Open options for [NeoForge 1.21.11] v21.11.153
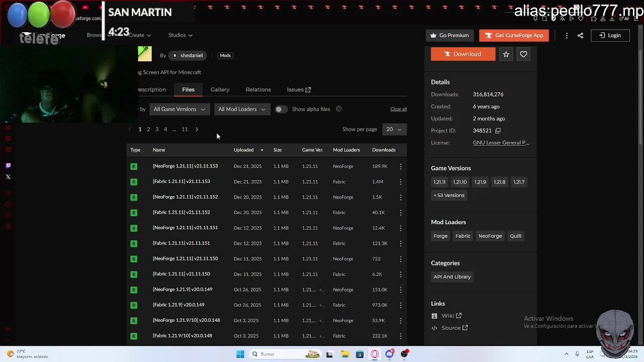 [400, 166]
